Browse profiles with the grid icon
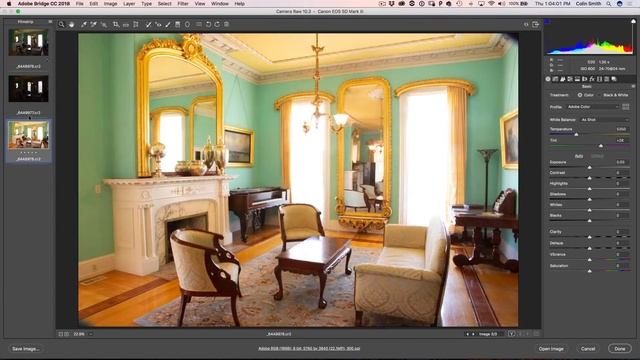Screen dimensions: 640x360 626,107
